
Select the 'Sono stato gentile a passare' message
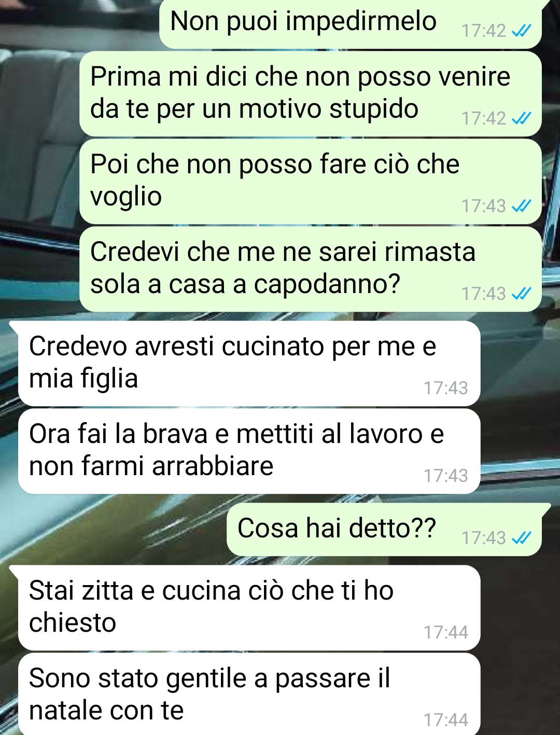[x=249, y=694]
